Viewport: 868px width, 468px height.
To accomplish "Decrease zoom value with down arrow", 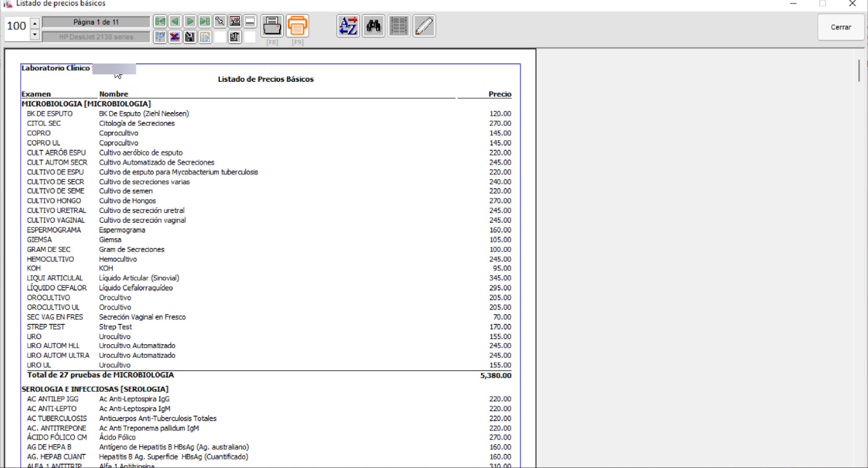I will [x=35, y=35].
